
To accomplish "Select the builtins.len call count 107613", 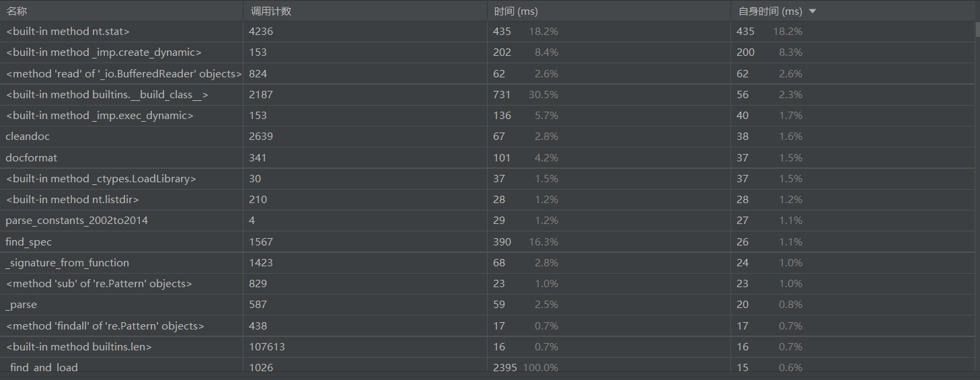I will (x=264, y=347).
